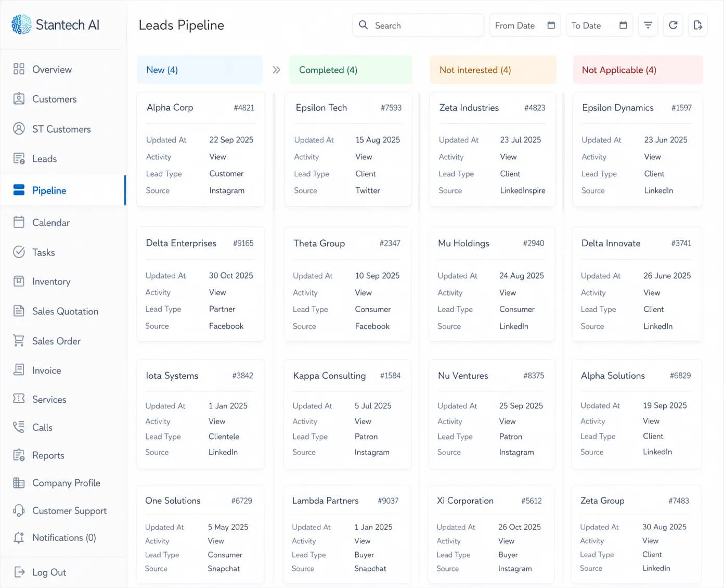The width and height of the screenshot is (724, 588).
Task: Select the Completed (4) column header
Action: 351,70
